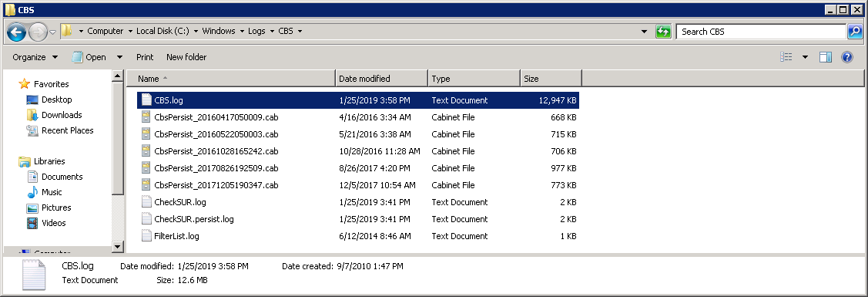Select the CheckSUR.persist.log file icon
The width and height of the screenshot is (868, 297).
pyautogui.click(x=146, y=219)
